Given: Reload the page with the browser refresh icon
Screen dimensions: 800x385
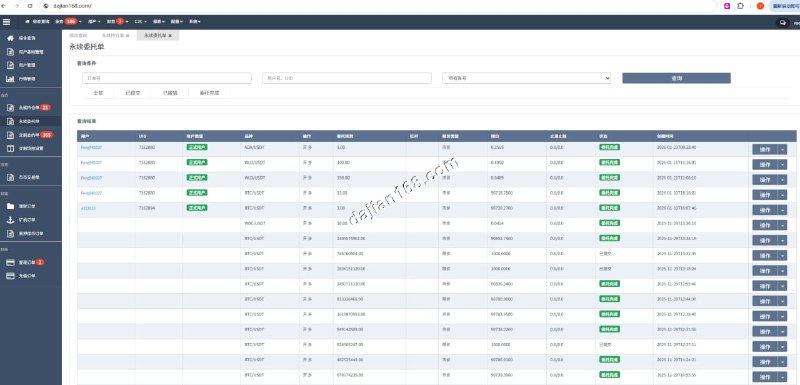Looking at the screenshot, I should (x=30, y=6).
